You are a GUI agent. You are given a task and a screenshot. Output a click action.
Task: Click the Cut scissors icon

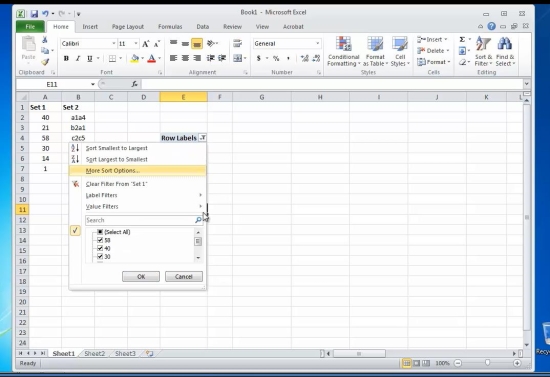click(x=45, y=40)
